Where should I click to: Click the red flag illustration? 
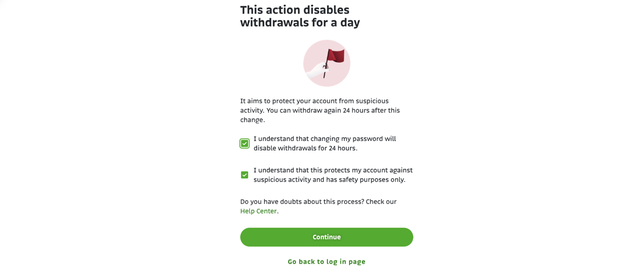click(336, 56)
